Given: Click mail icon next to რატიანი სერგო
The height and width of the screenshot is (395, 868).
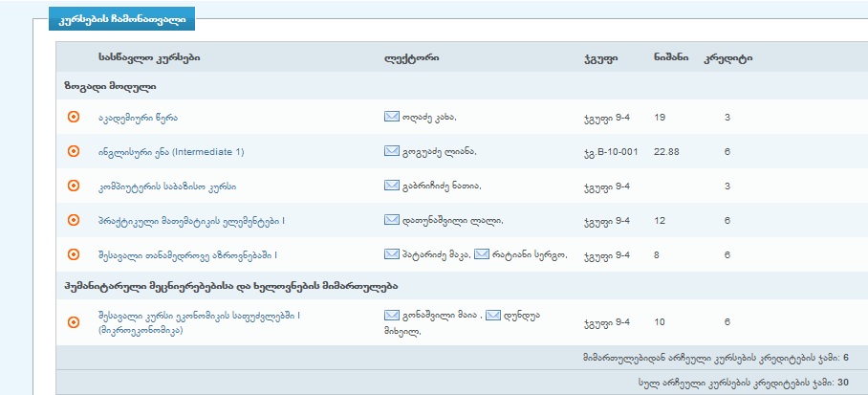Looking at the screenshot, I should click(482, 253).
